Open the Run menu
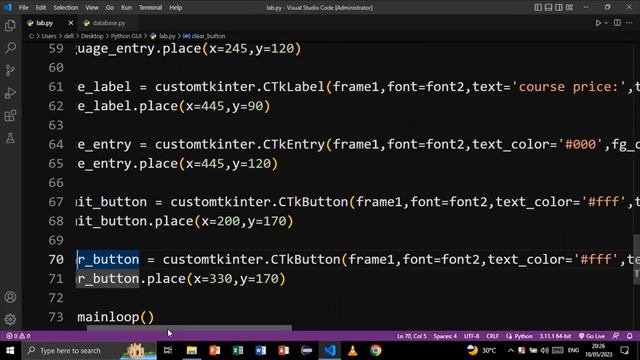The image size is (640, 360). [126, 7]
